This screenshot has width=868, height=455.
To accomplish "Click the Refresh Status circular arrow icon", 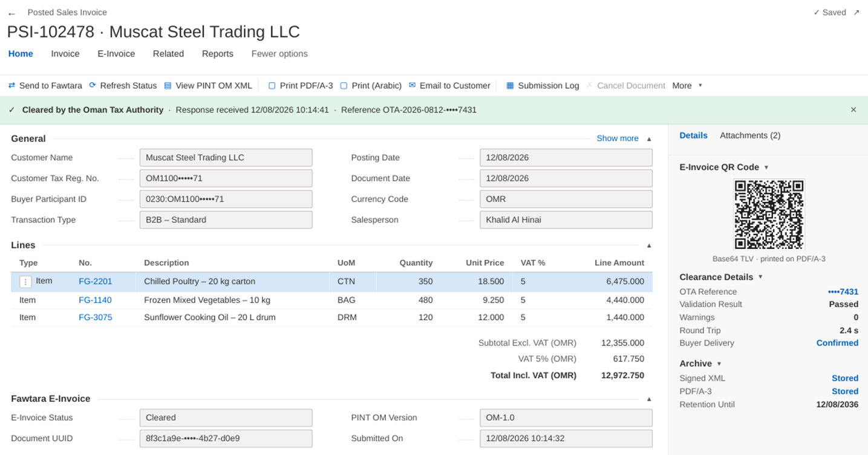I will tap(93, 85).
